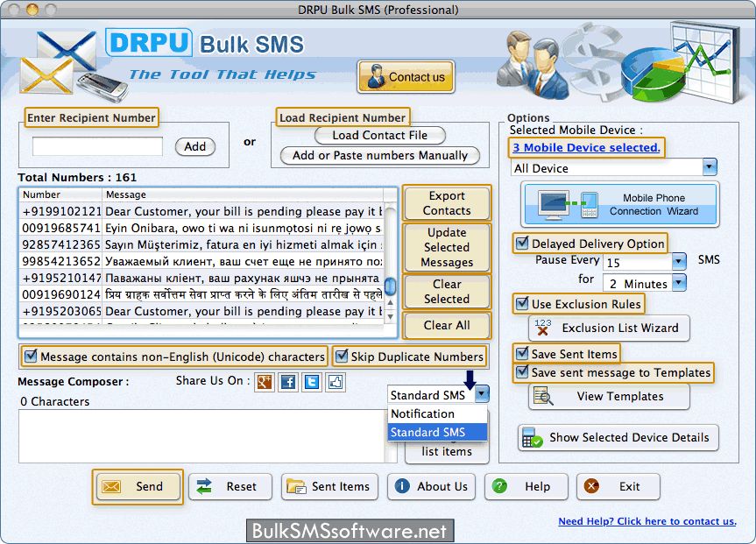
Task: Open the Exclusion List Wizard
Action: (609, 328)
